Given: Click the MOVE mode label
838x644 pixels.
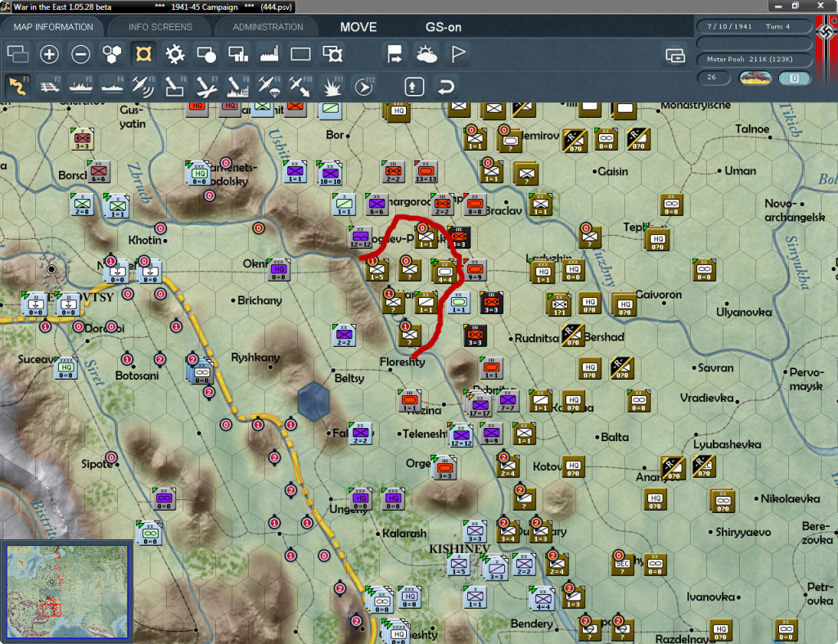Looking at the screenshot, I should tap(358, 27).
